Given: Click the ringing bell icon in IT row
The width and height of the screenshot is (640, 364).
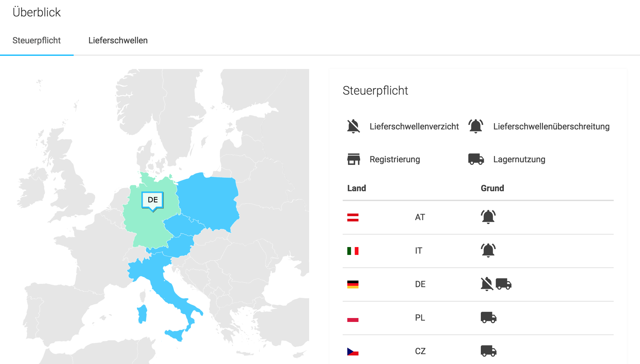Looking at the screenshot, I should [x=488, y=250].
